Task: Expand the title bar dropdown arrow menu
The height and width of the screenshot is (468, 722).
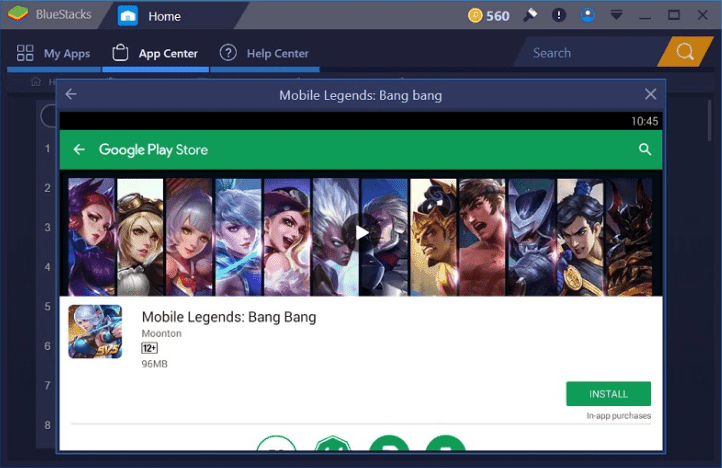Action: (616, 15)
